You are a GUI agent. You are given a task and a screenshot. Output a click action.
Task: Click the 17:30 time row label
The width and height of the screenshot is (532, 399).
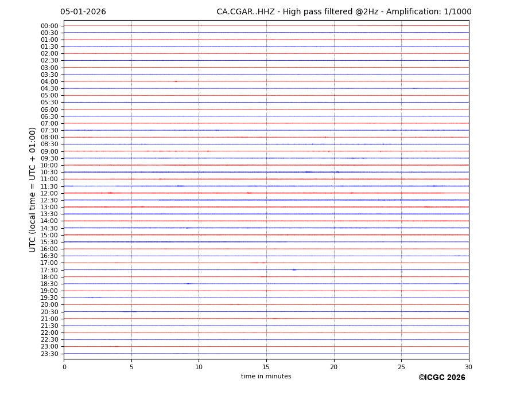point(49,270)
